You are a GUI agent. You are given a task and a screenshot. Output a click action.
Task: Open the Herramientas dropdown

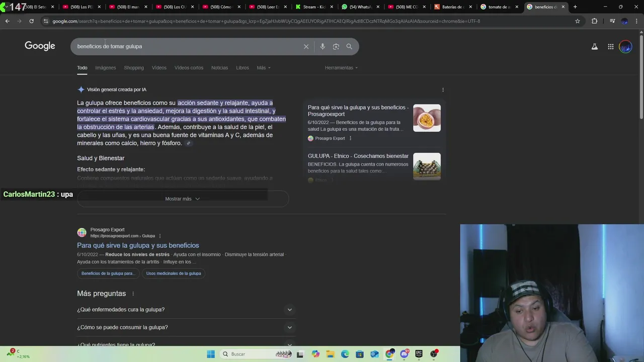341,67
